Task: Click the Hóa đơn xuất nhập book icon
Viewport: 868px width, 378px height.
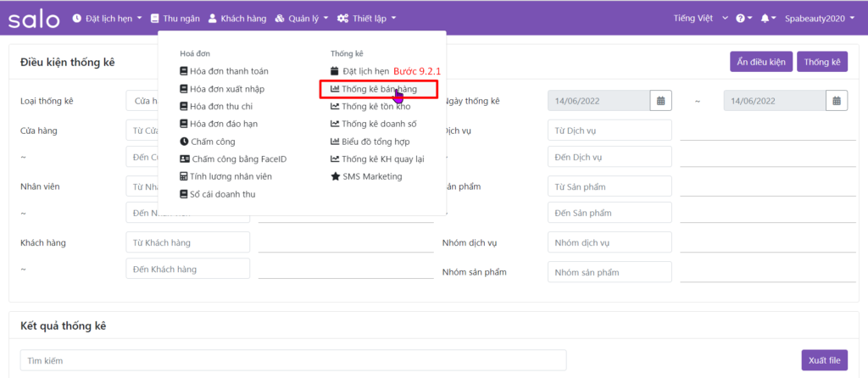Action: tap(184, 88)
